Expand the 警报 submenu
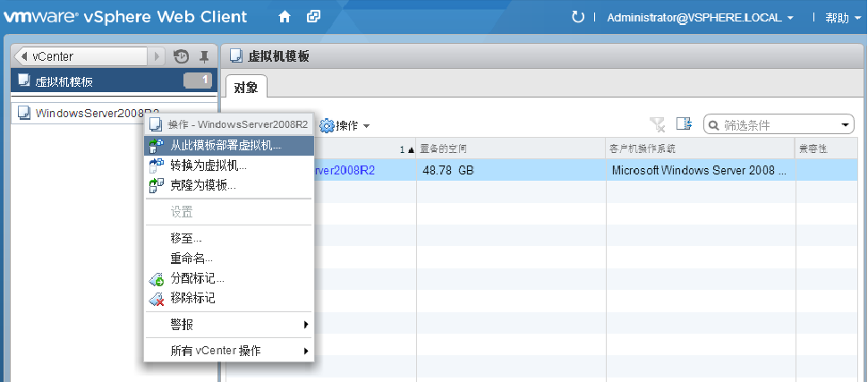This screenshot has width=868, height=382. point(229,325)
